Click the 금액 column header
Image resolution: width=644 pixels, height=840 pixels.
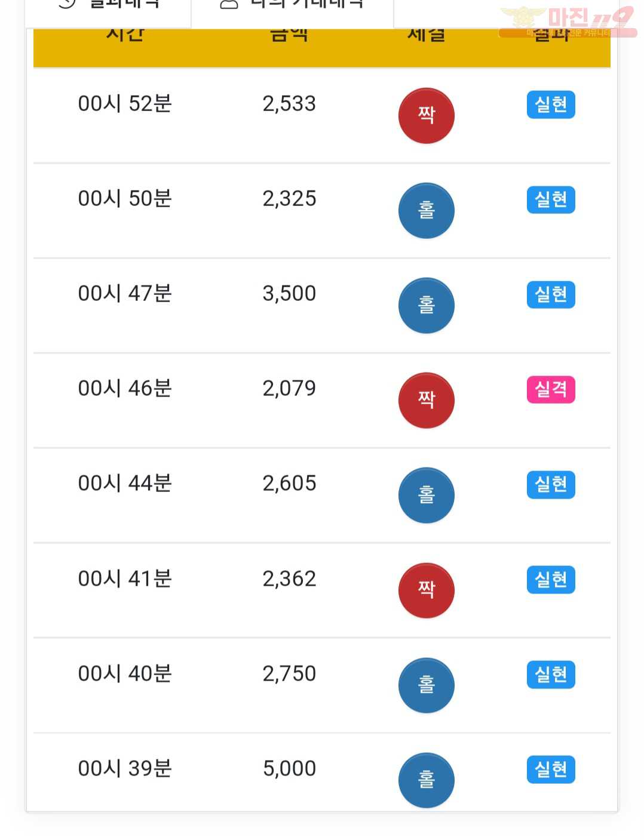(x=289, y=35)
